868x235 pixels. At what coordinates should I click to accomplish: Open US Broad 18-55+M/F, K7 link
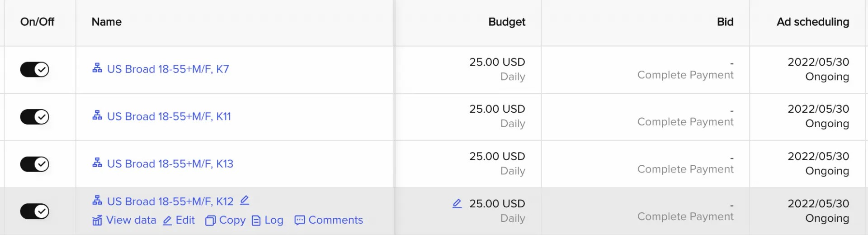168,69
